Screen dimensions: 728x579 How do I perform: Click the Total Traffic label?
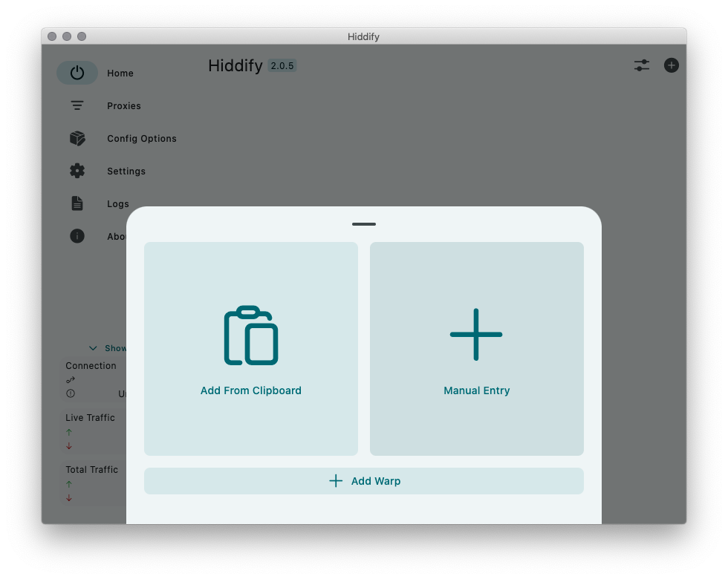(x=92, y=469)
